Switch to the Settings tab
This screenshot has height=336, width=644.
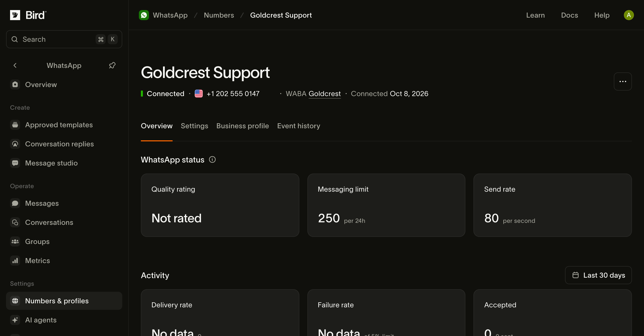[x=194, y=126]
